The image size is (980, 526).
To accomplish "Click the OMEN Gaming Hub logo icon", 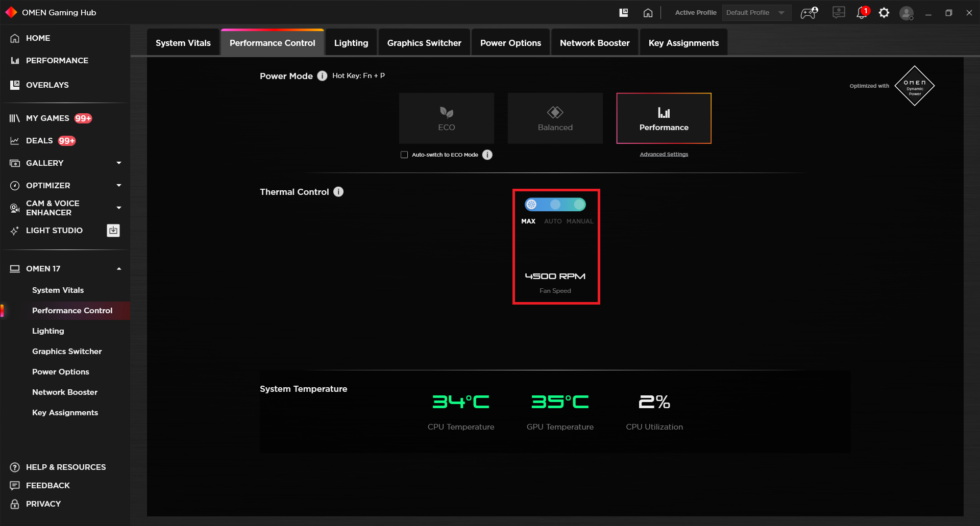I will [x=11, y=12].
